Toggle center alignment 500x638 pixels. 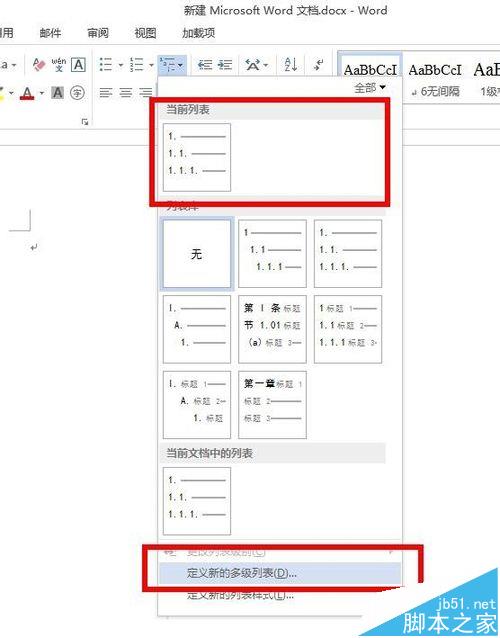pos(126,93)
